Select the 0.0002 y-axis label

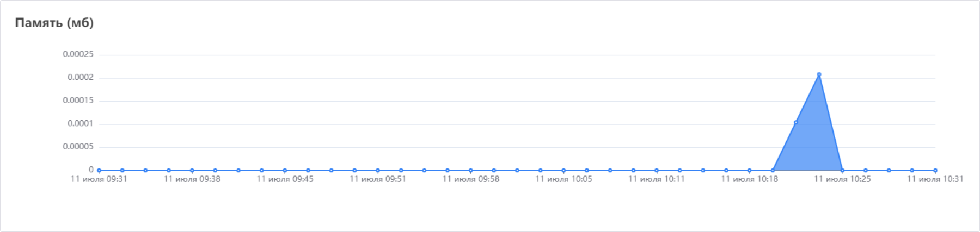point(81,78)
